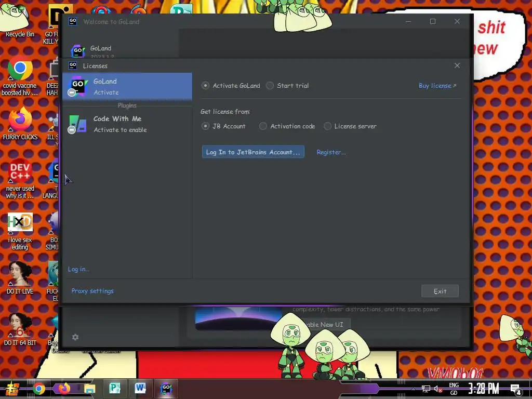Viewport: 532px width, 399px height.
Task: Open HxD shortcut labeled i love sex editing
Action: coord(20,231)
